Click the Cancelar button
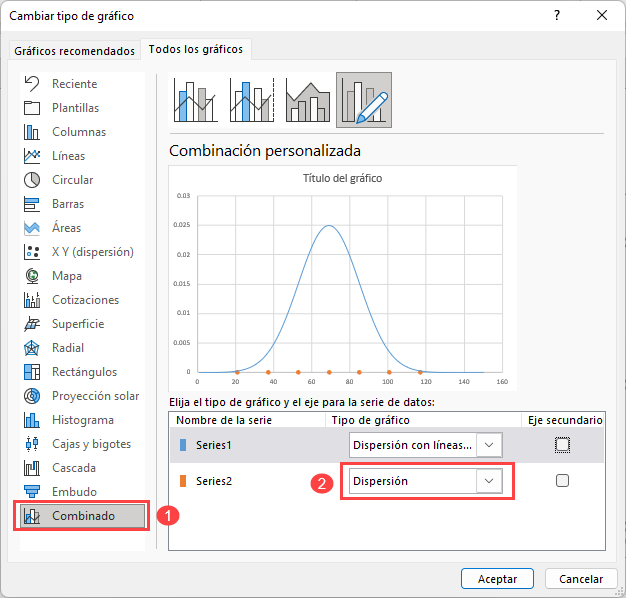The height and width of the screenshot is (598, 626). (581, 579)
